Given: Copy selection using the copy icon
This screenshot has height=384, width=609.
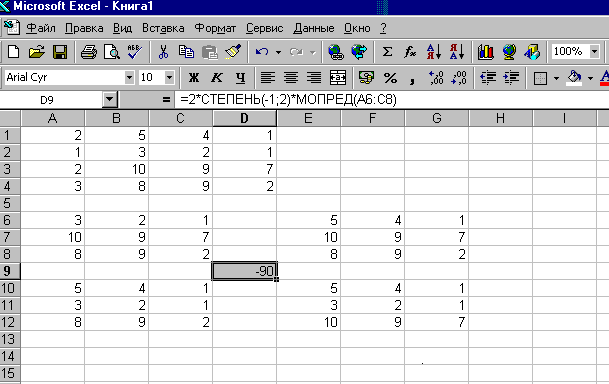Looking at the screenshot, I should pos(186,52).
